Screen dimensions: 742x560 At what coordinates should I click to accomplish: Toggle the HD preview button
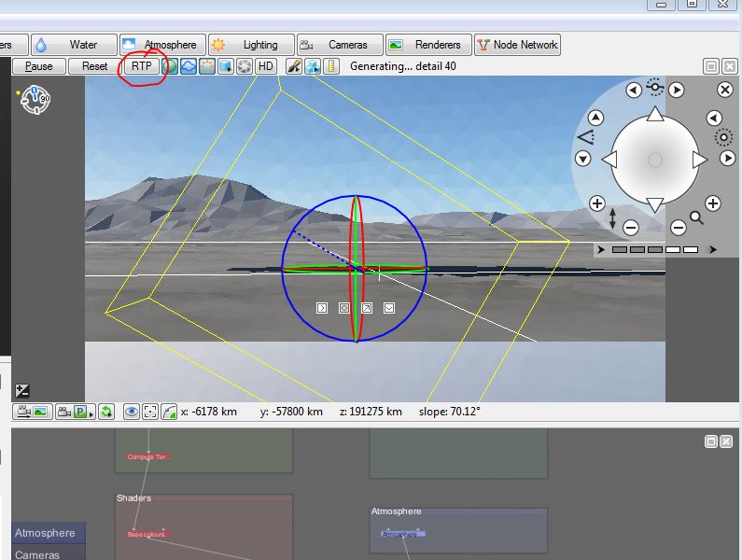click(265, 66)
